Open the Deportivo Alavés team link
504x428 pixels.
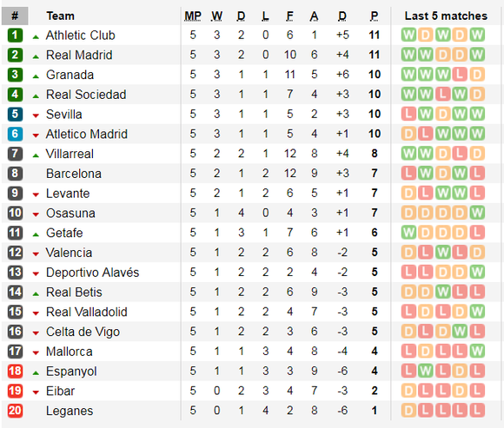93,273
